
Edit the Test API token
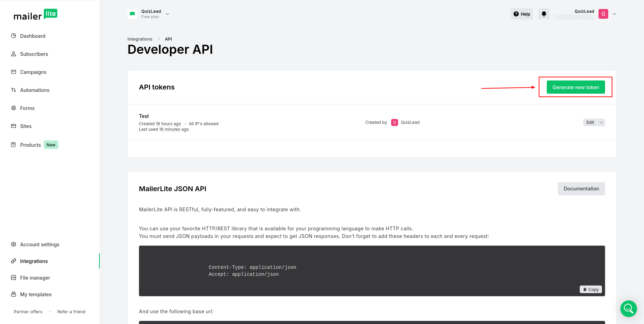590,122
